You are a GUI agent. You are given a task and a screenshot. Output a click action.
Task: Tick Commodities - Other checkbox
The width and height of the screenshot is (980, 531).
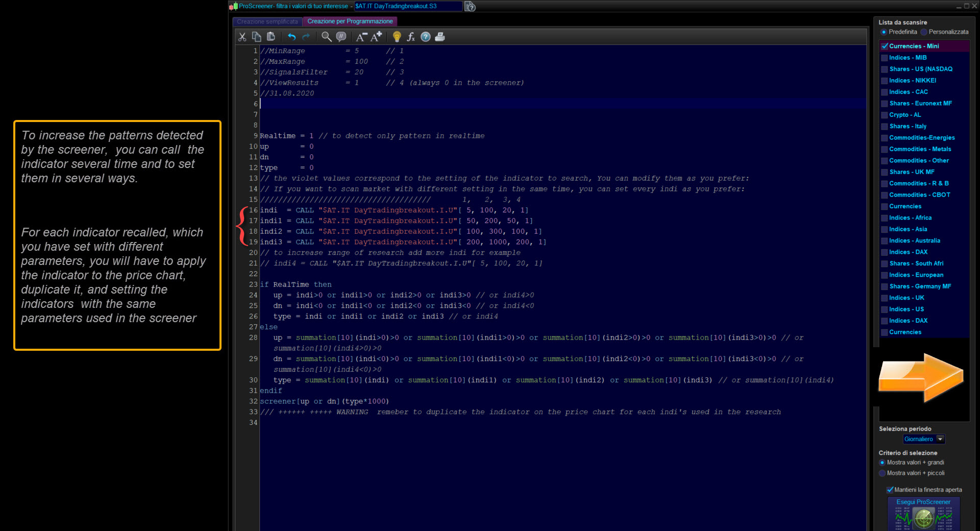[885, 160]
